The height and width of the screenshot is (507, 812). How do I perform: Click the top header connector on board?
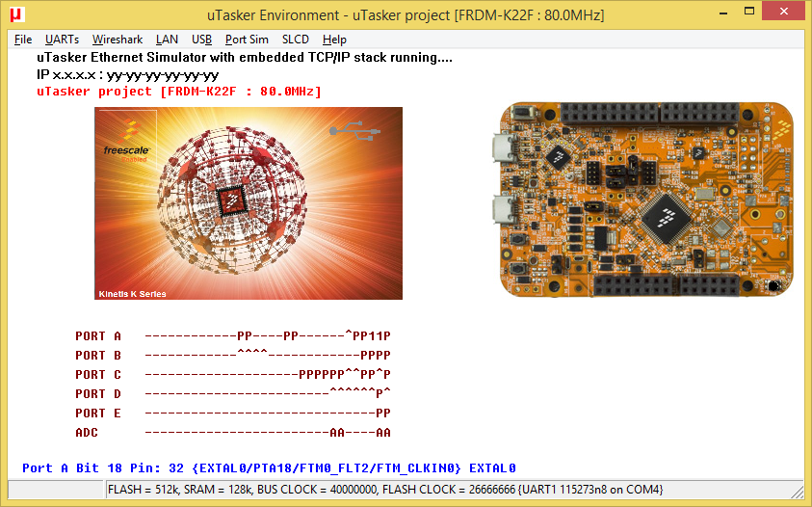pyautogui.click(x=650, y=113)
